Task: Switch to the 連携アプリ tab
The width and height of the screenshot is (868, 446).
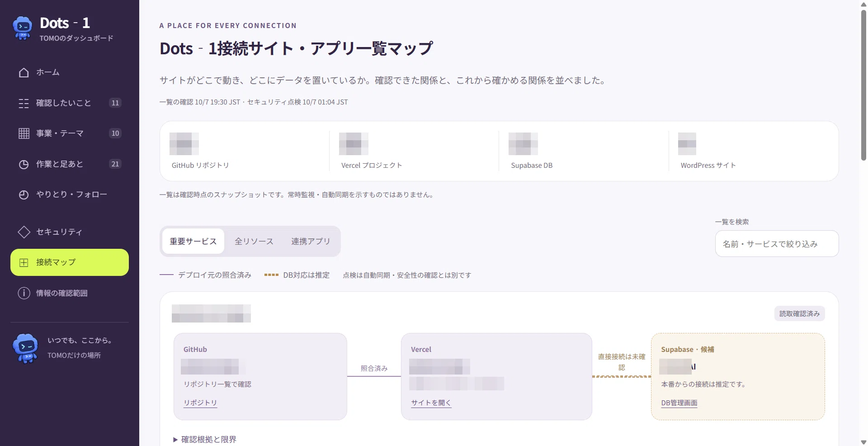Action: 311,242
